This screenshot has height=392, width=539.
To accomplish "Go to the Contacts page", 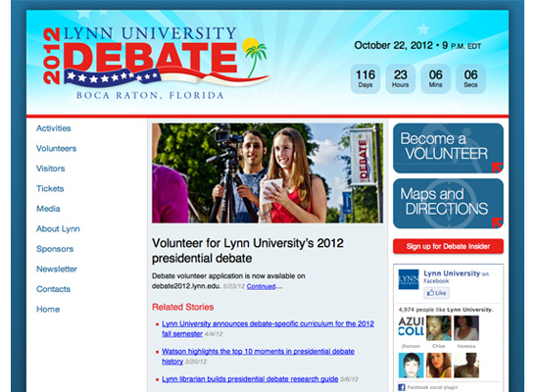I will click(x=53, y=289).
